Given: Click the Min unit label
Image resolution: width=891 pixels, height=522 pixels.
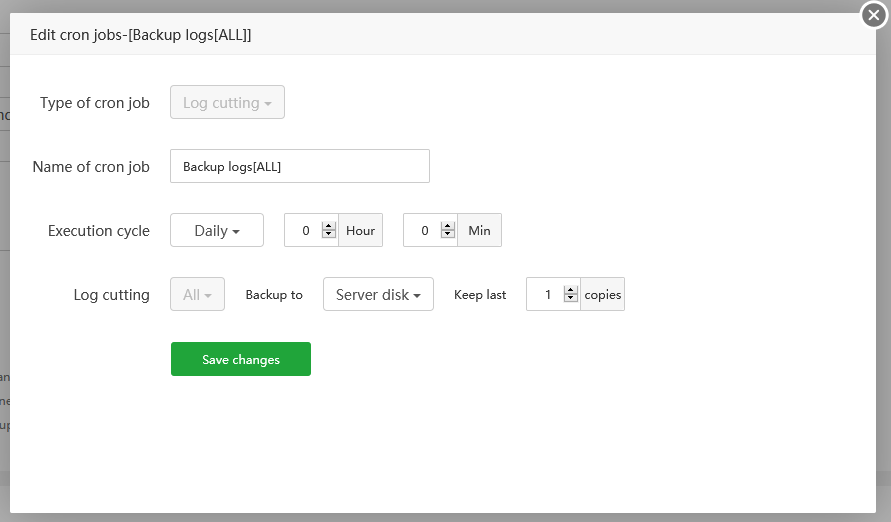Looking at the screenshot, I should point(480,231).
